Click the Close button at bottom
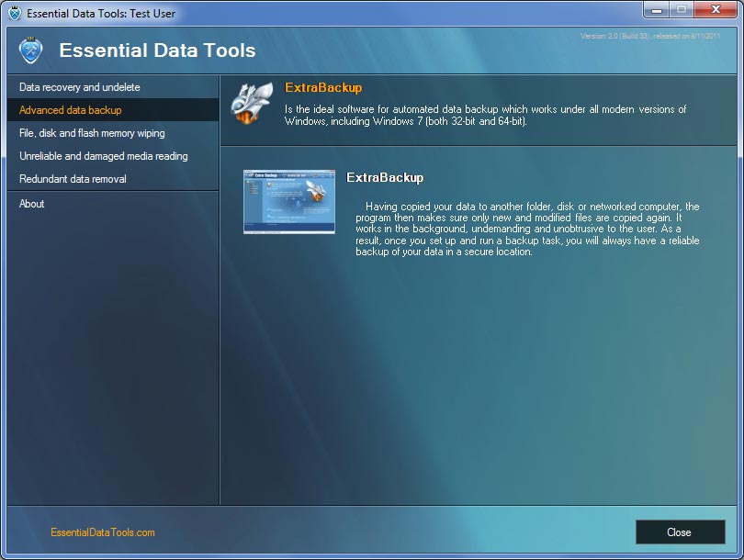 pos(680,532)
